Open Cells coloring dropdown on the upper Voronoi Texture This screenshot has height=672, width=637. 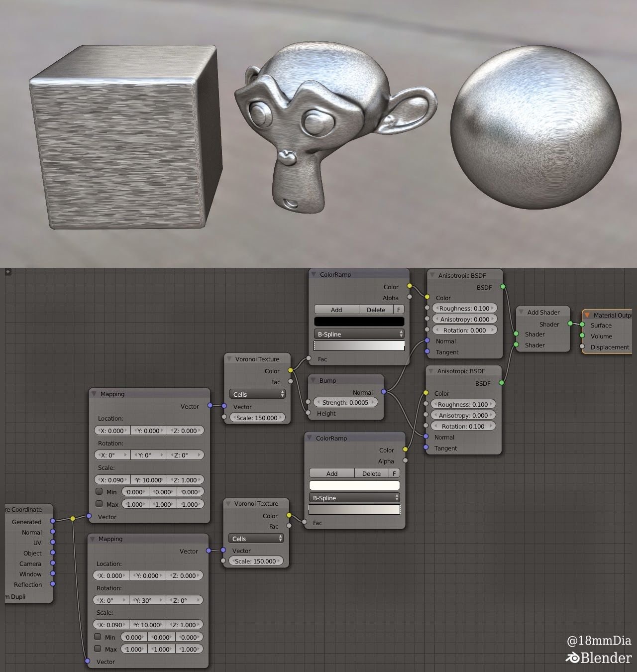[x=257, y=394]
